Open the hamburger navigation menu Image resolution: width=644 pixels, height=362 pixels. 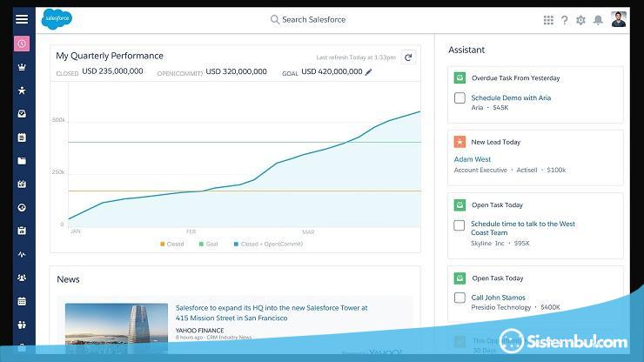22,19
